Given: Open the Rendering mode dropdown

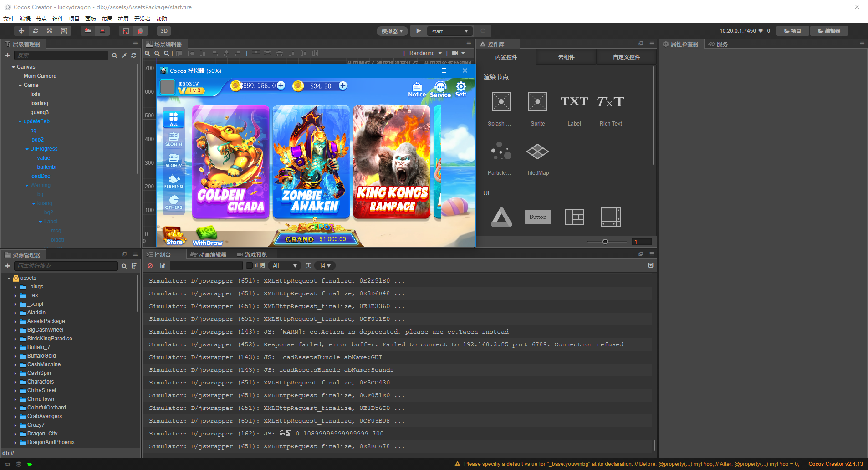Looking at the screenshot, I should point(425,53).
